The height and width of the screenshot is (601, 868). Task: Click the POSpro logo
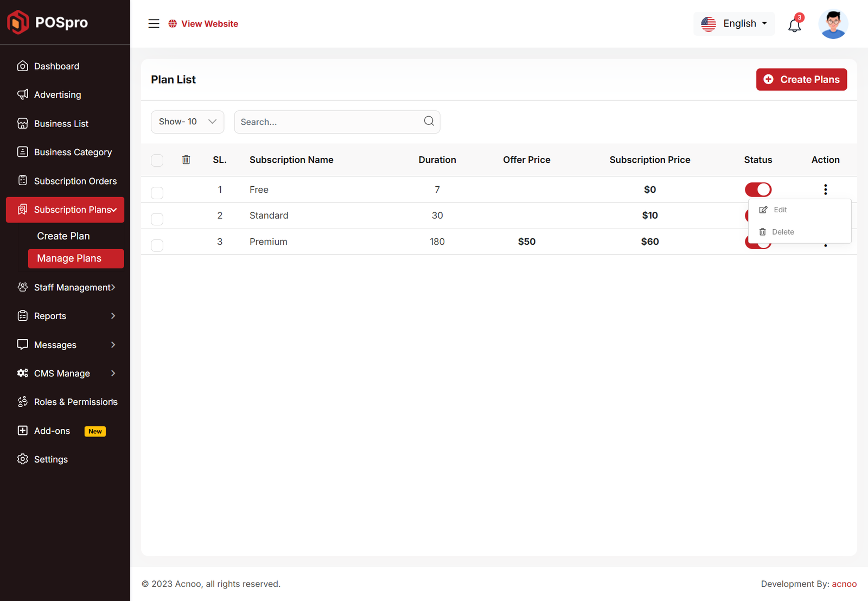point(48,22)
